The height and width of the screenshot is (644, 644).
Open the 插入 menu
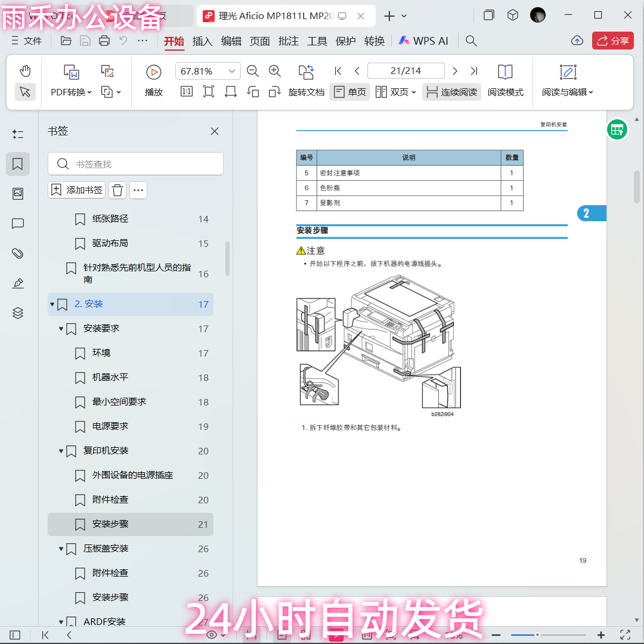coord(202,41)
